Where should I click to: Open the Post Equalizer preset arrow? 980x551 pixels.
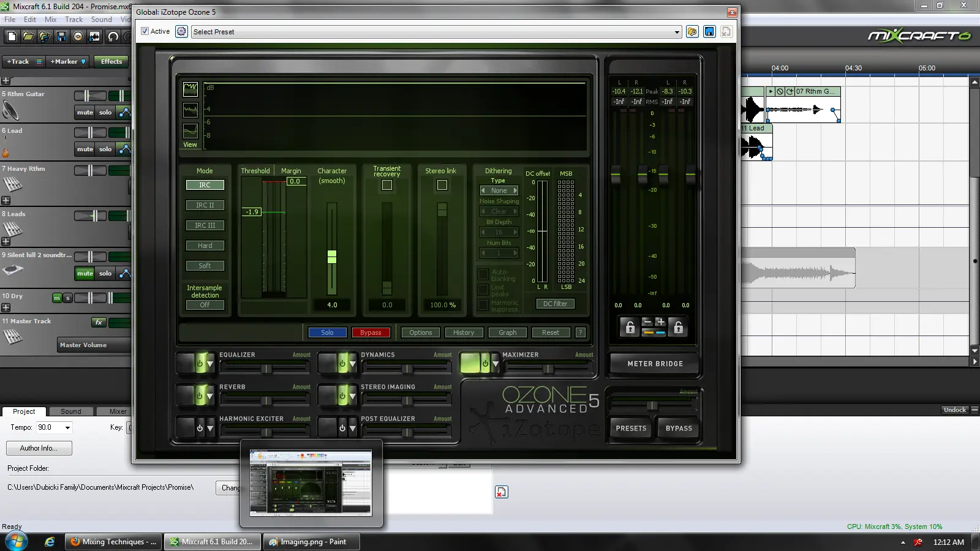tap(353, 428)
